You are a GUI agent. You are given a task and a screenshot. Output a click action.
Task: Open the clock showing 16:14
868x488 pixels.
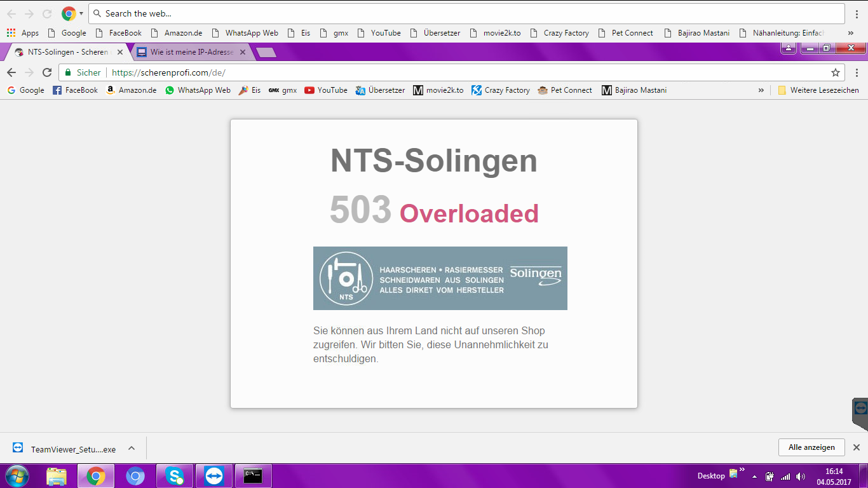834,477
